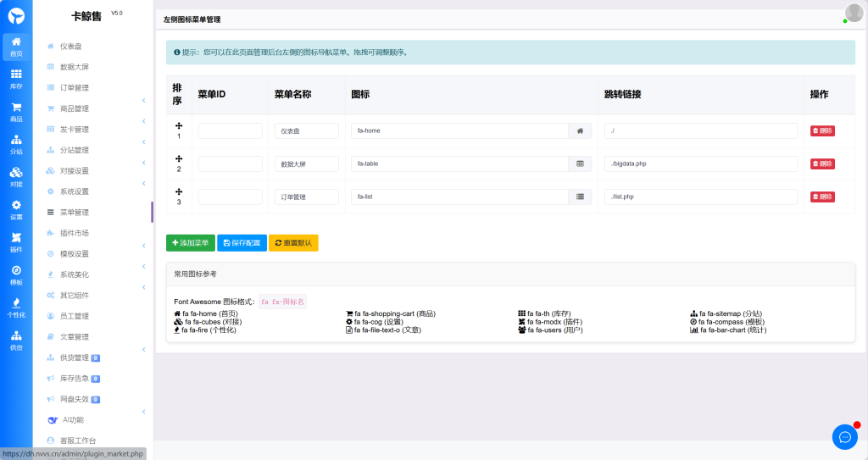Edit the 订单管理 menu name field
Viewport: 868px width, 460px height.
pyautogui.click(x=307, y=197)
